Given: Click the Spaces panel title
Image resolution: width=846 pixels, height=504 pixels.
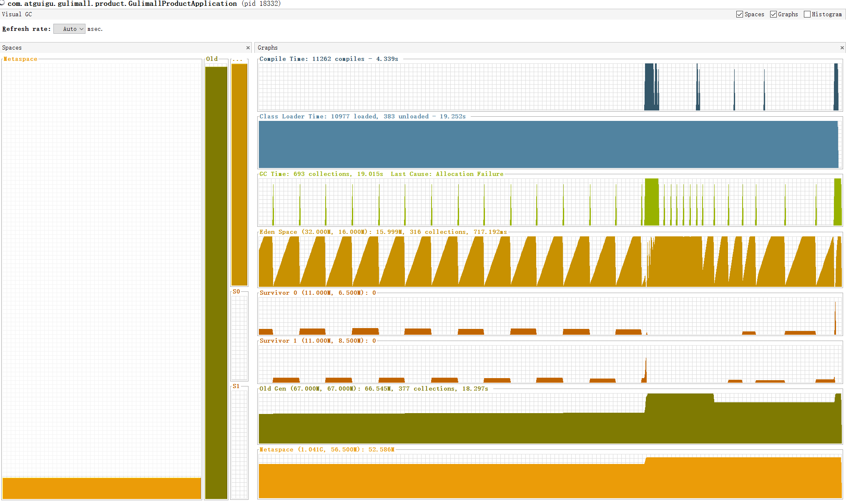Looking at the screenshot, I should (12, 48).
